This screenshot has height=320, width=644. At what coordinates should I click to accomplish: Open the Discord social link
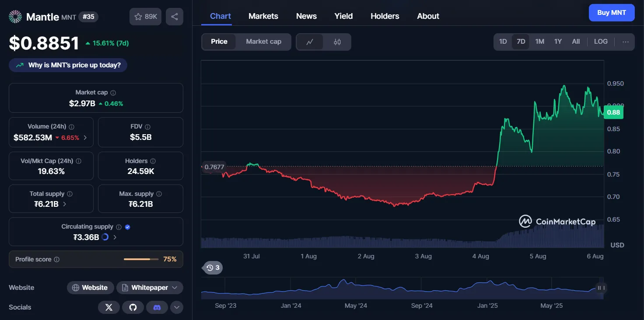point(157,307)
